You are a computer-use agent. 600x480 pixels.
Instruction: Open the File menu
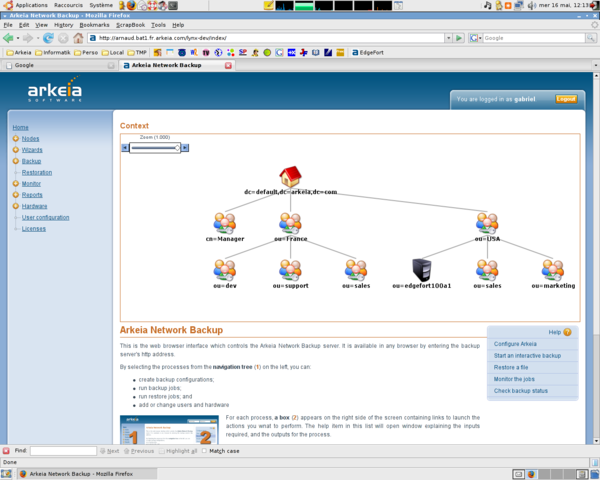point(8,25)
